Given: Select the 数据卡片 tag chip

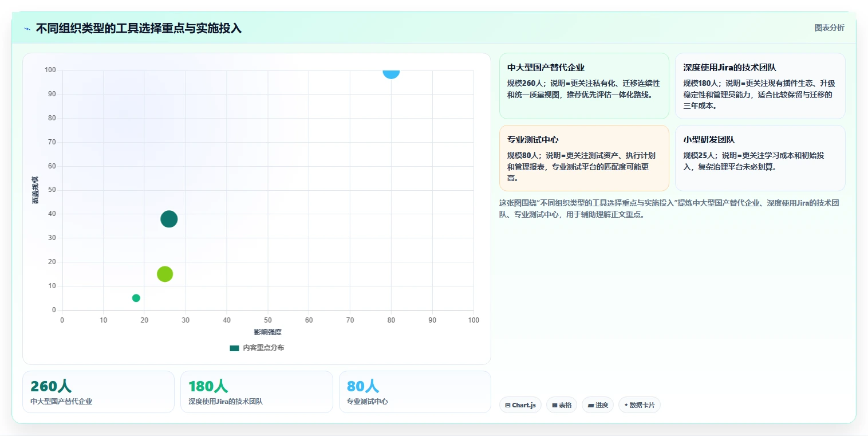Looking at the screenshot, I should tap(640, 405).
